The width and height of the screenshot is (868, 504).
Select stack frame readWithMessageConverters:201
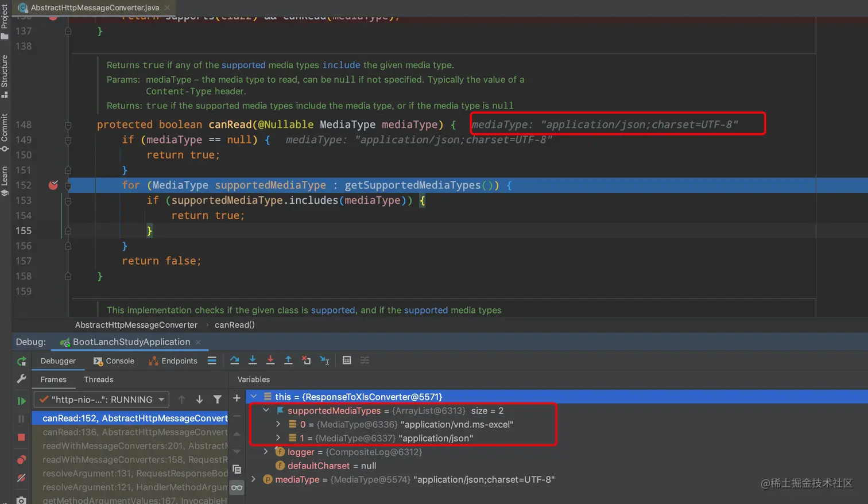(130, 446)
